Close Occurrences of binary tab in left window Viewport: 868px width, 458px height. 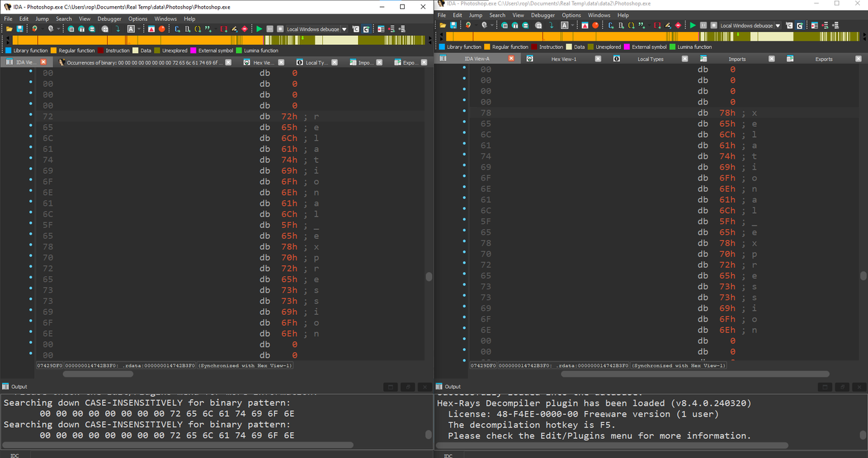point(229,62)
